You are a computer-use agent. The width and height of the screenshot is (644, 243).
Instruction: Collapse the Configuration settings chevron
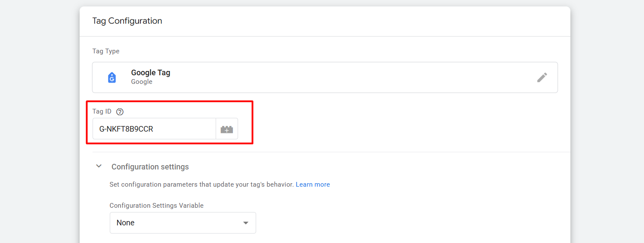pos(99,166)
